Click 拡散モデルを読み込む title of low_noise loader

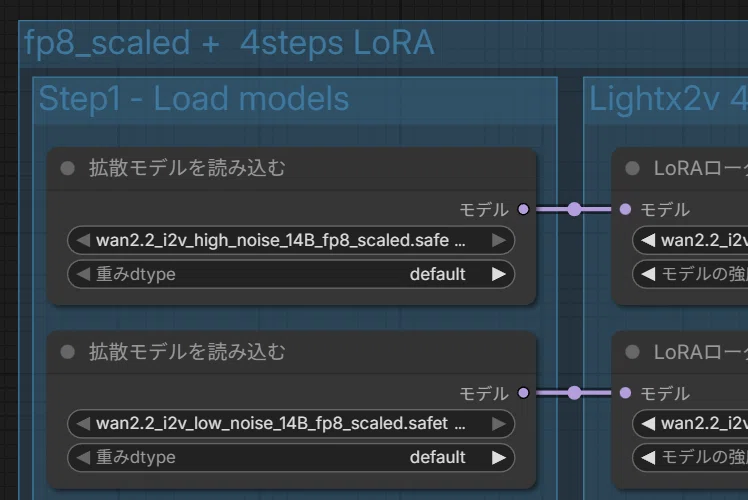click(187, 352)
